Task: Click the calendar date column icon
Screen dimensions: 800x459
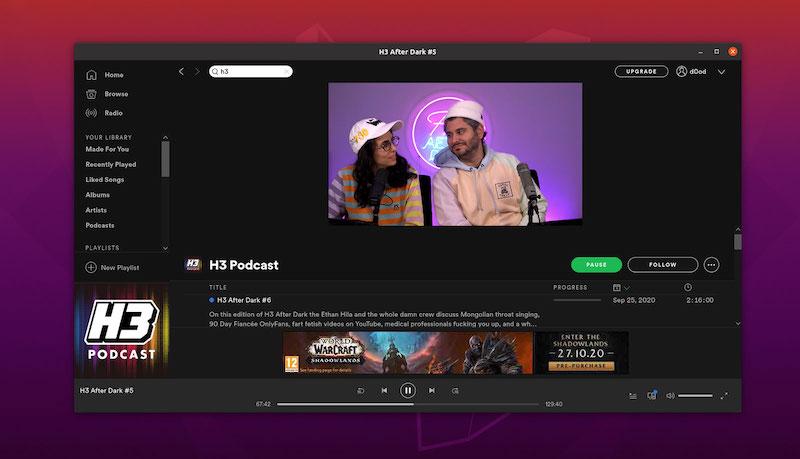Action: 617,288
